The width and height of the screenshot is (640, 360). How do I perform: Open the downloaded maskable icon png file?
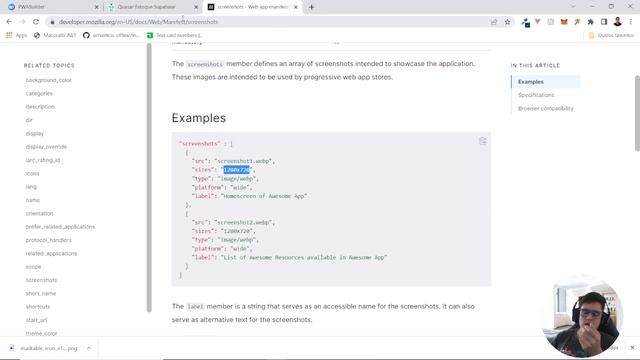tap(43, 348)
